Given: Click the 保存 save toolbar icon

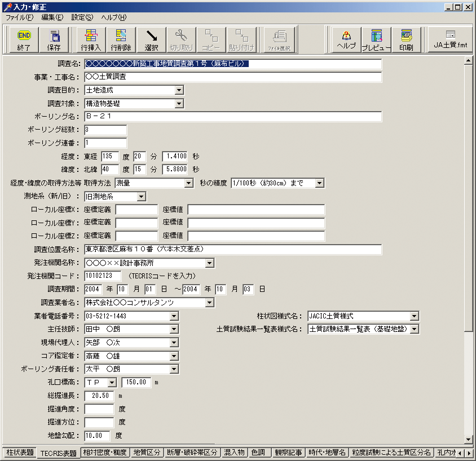Looking at the screenshot, I should click(x=54, y=39).
